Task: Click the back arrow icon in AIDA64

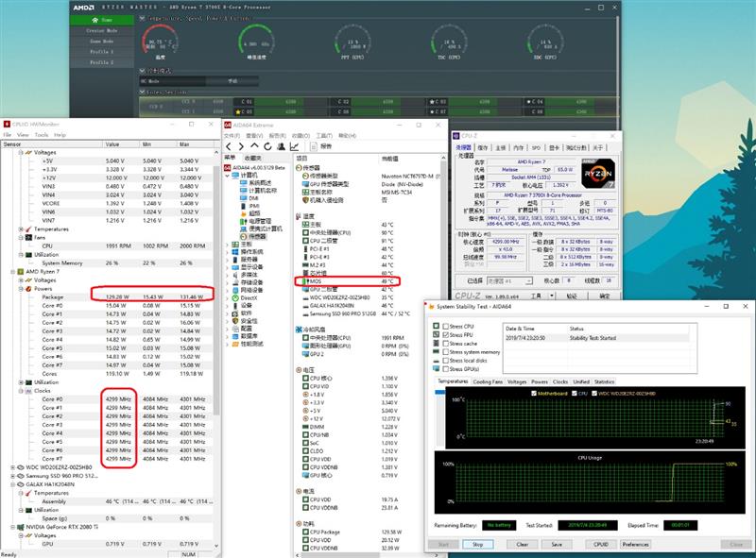Action: 229,146
